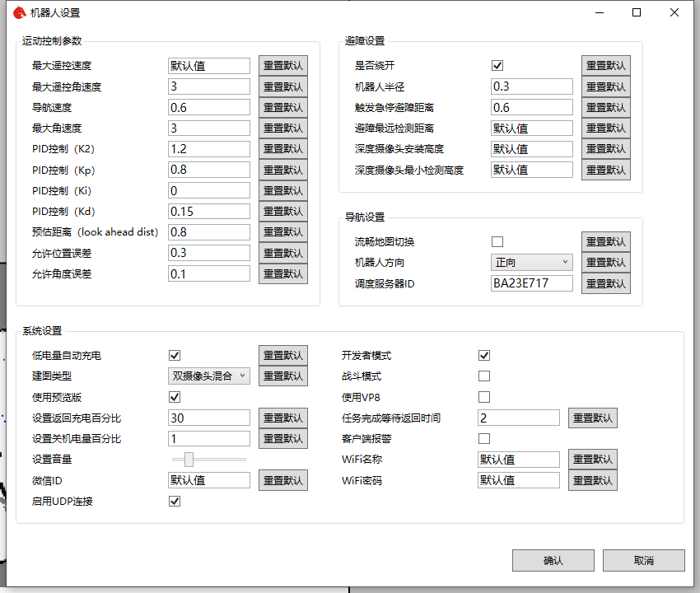This screenshot has width=700, height=593.
Task: Uncheck the 是否绕开 checkbox
Action: [x=497, y=66]
